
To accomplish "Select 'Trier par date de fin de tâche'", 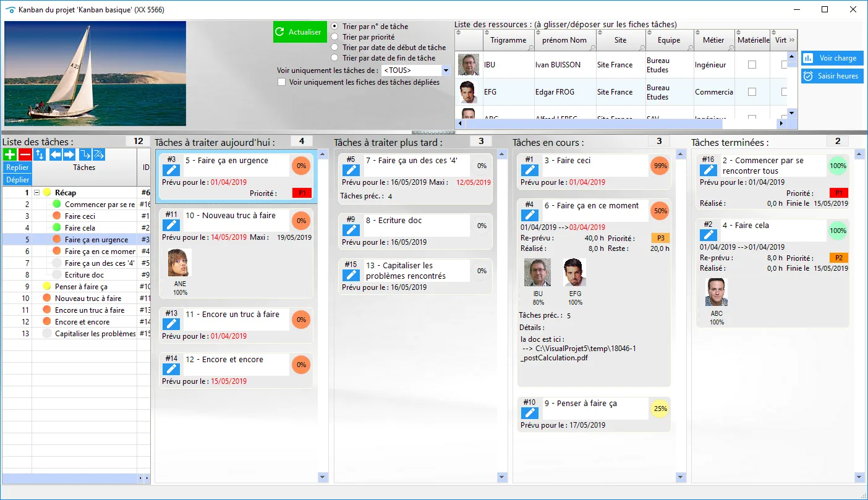I will pos(335,57).
